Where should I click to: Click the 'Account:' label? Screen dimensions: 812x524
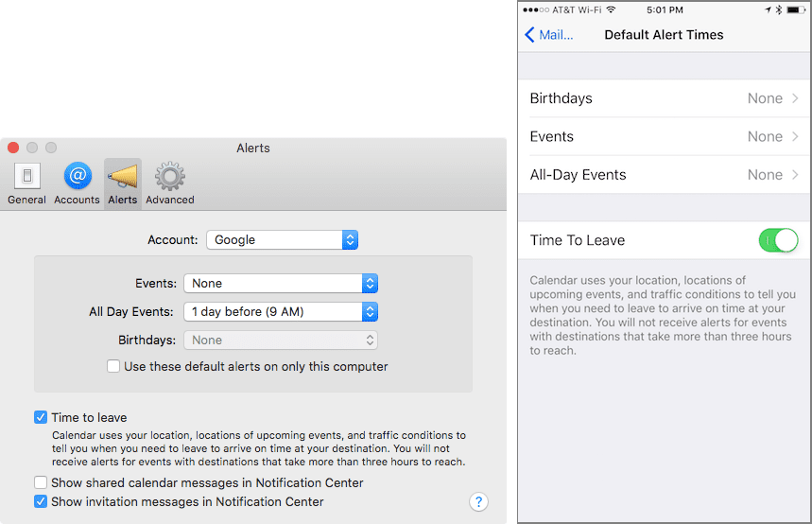pos(172,240)
